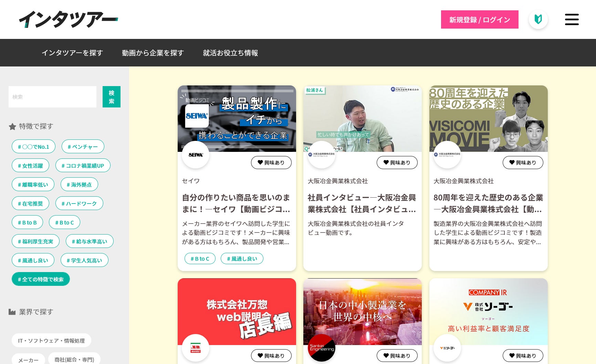Click the インタツアー site logo
This screenshot has height=364, width=596.
[x=68, y=19]
